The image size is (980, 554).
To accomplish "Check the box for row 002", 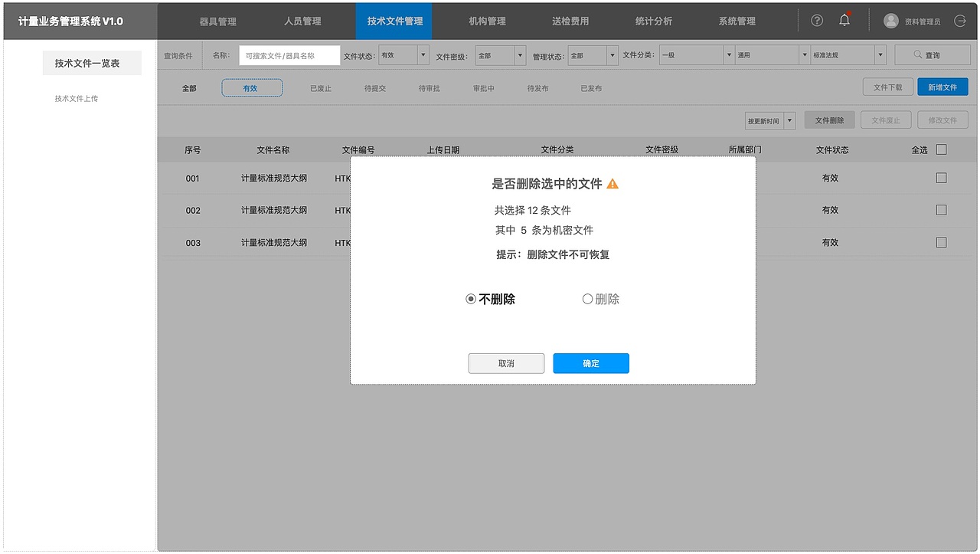I will coord(942,210).
